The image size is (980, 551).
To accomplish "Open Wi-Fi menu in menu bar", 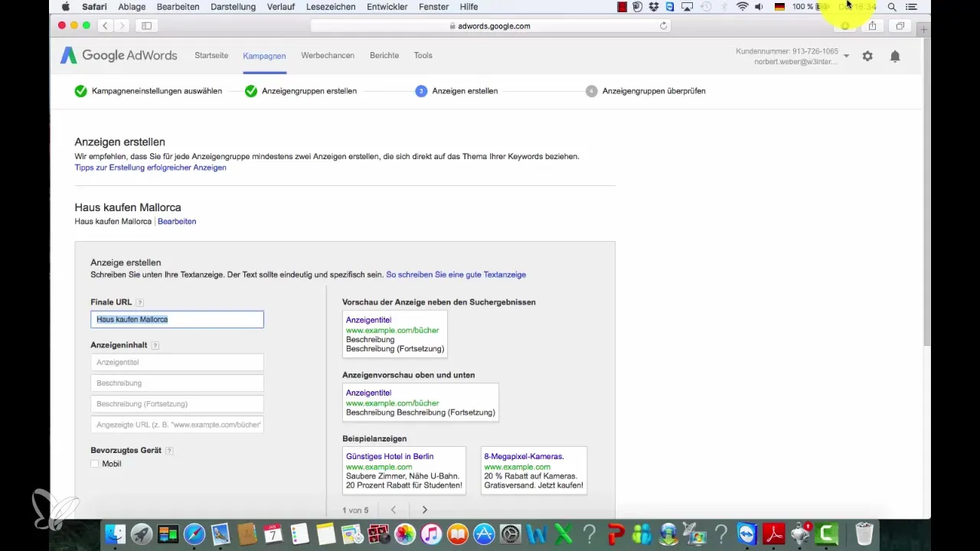I will tap(742, 7).
